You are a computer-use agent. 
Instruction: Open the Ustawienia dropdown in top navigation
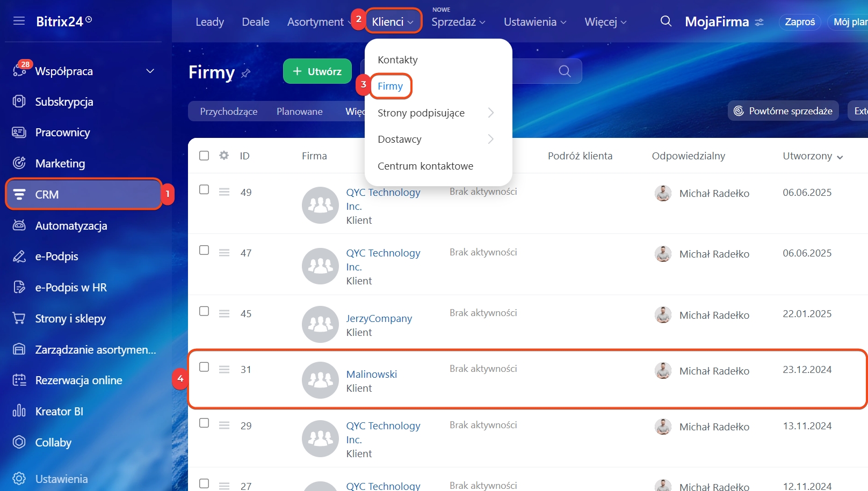(x=535, y=22)
